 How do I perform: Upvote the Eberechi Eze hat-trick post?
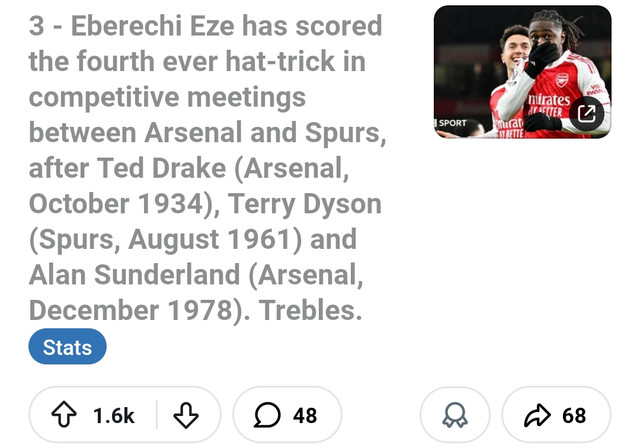(x=64, y=416)
